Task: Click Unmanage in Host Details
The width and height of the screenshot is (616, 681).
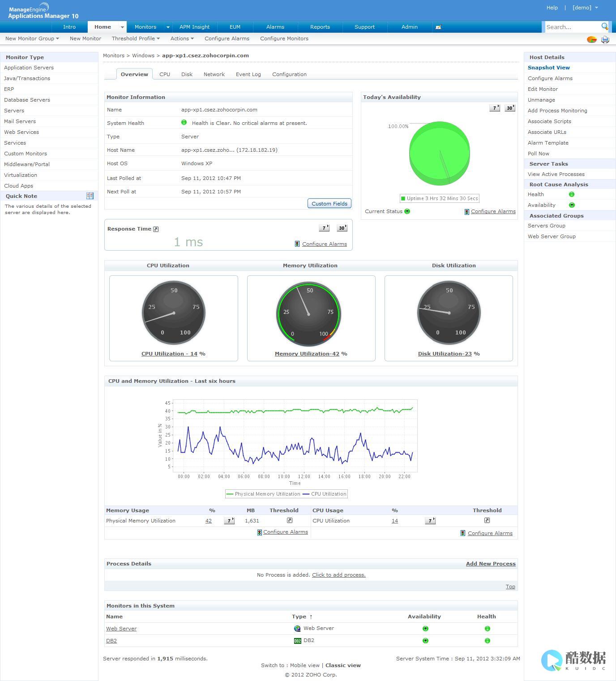Action: pyautogui.click(x=541, y=100)
